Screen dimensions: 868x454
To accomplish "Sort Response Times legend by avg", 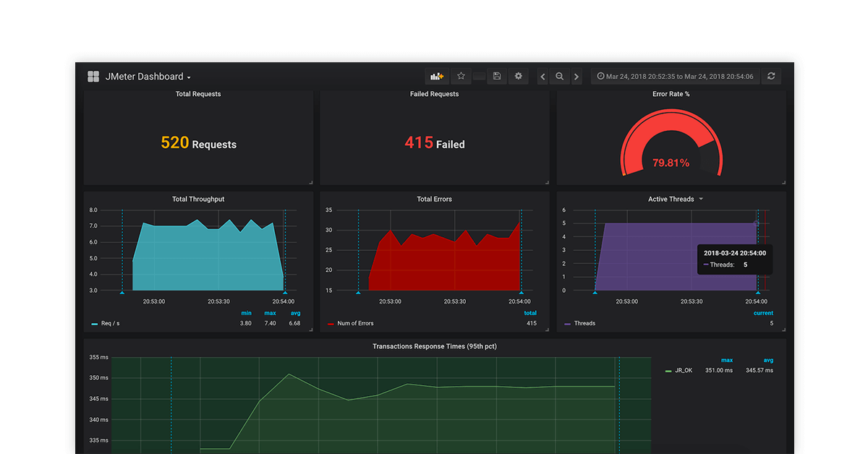I will click(768, 360).
